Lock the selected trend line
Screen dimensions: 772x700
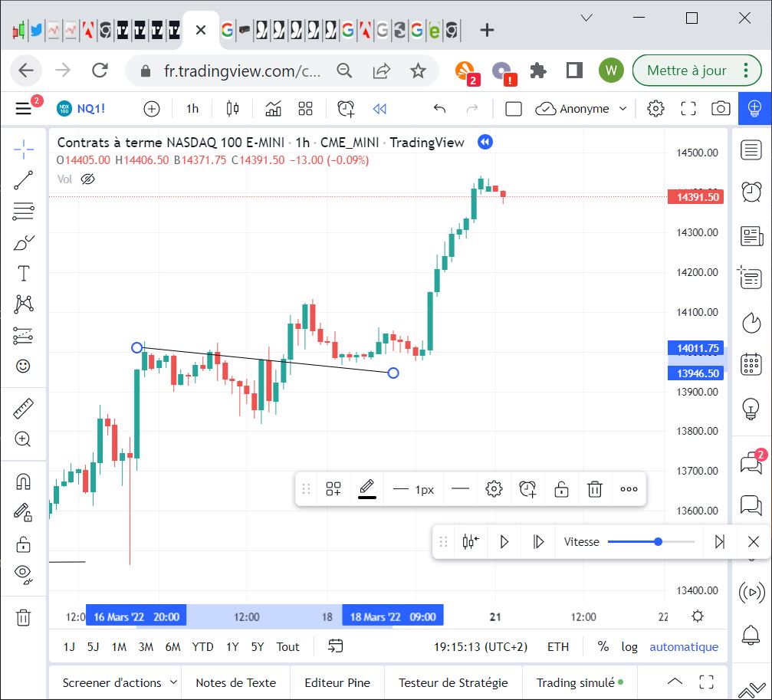click(x=561, y=489)
